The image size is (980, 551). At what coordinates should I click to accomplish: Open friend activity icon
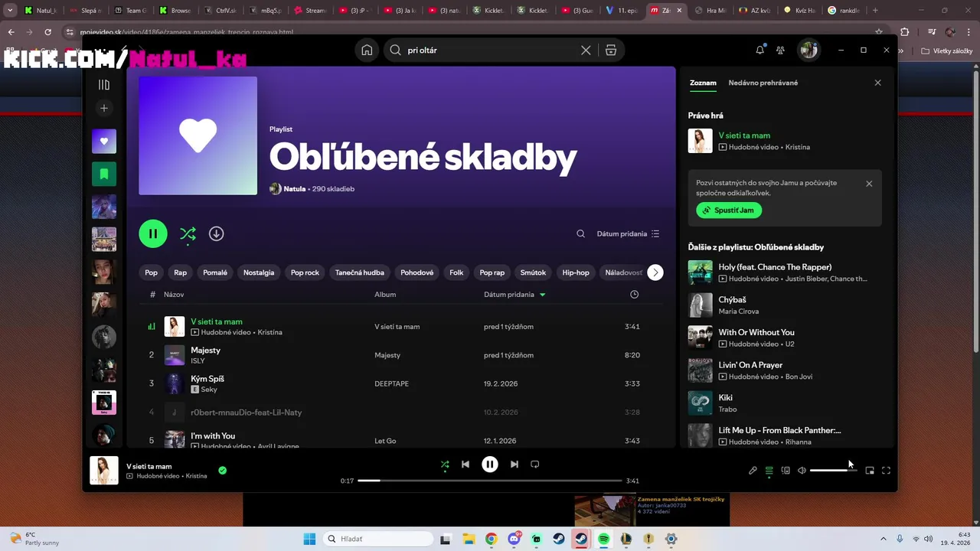[x=780, y=50]
